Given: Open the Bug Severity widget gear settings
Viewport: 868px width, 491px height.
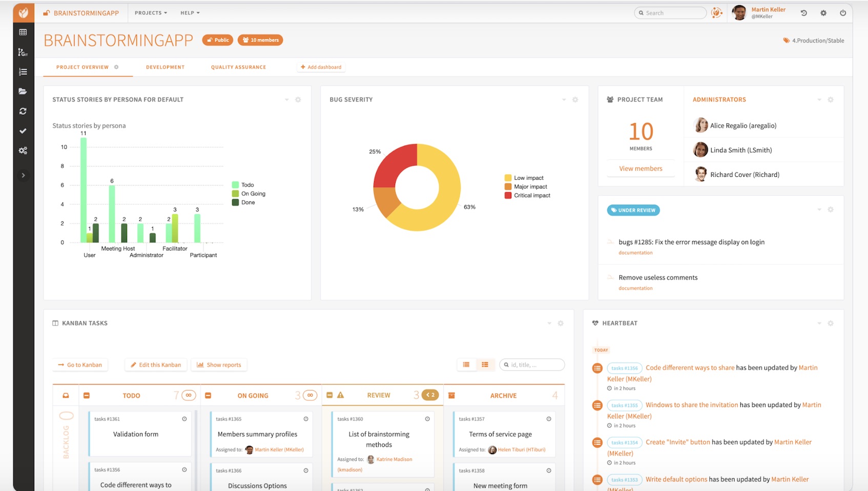Looking at the screenshot, I should point(575,100).
